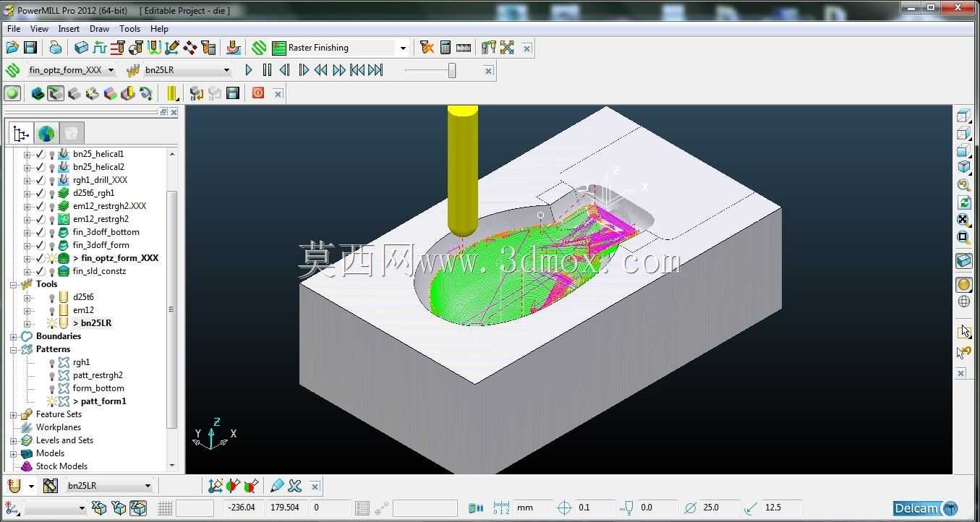Image resolution: width=980 pixels, height=522 pixels.
Task: Toggle ViewMILL on with green circle button
Action: pyautogui.click(x=12, y=93)
